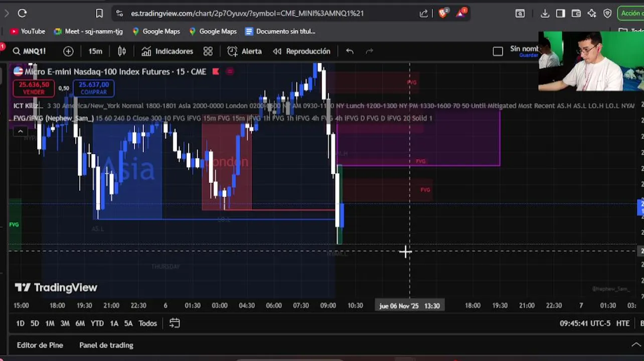Viewport: 644px width, 361px height.
Task: Open site settings icon in address bar
Action: 119,14
